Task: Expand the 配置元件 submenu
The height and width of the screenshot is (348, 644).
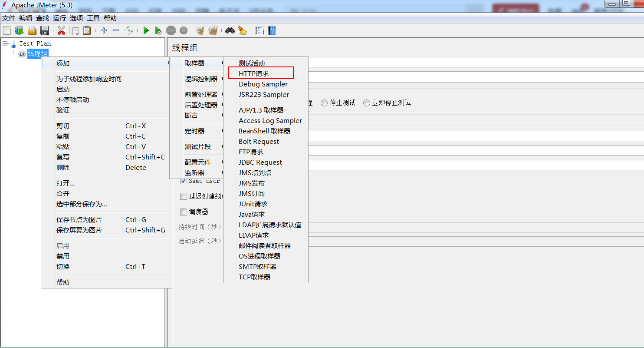Action: coord(197,162)
